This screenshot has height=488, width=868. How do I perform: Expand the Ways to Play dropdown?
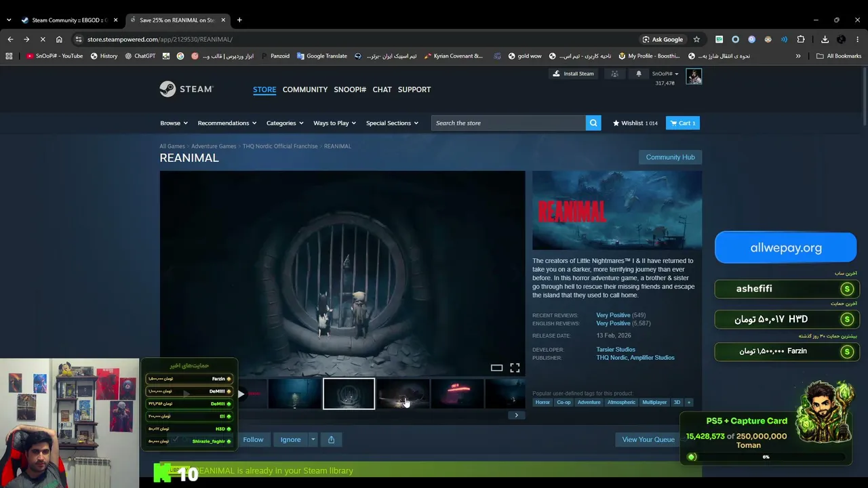point(335,123)
